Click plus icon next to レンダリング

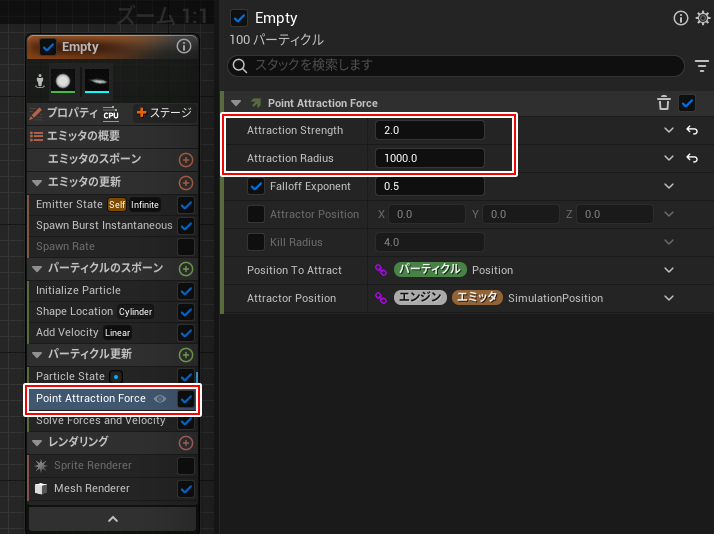[185, 442]
